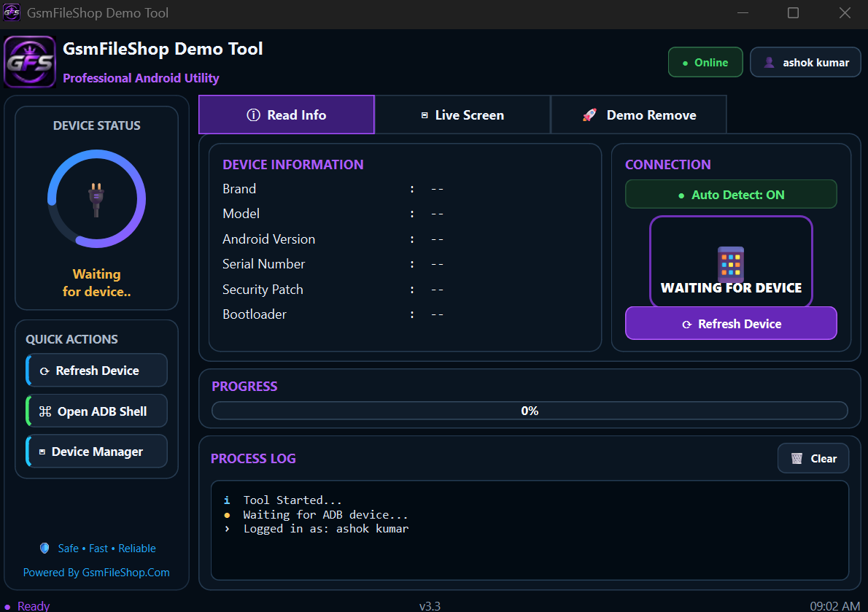Open the Live Screen tab
Screen dimensions: 868x612
point(462,115)
